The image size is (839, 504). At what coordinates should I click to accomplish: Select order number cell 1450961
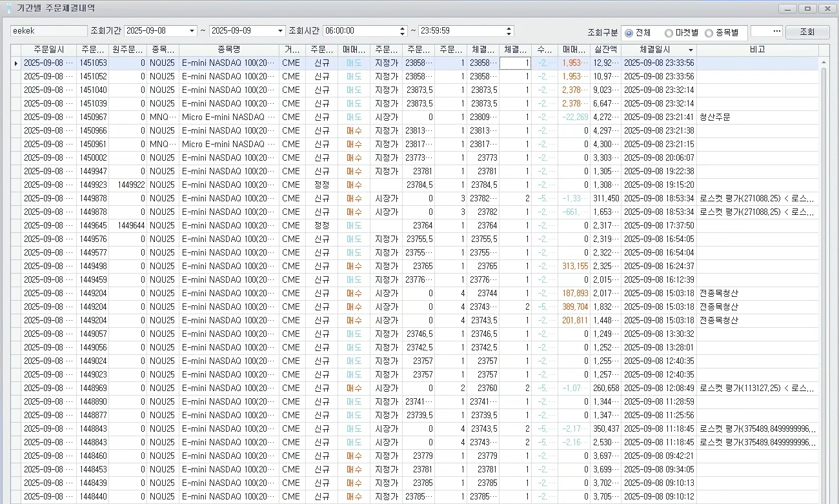click(x=92, y=145)
